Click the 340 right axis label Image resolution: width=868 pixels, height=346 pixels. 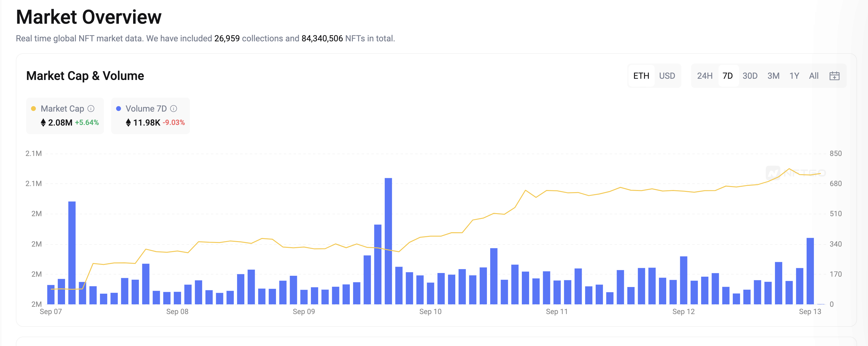click(836, 244)
